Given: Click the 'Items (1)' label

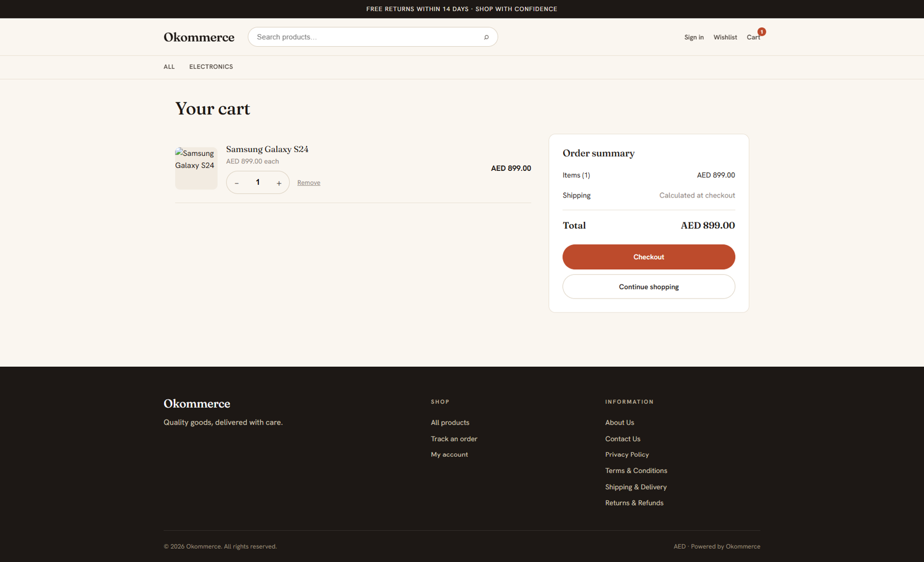Looking at the screenshot, I should [576, 175].
